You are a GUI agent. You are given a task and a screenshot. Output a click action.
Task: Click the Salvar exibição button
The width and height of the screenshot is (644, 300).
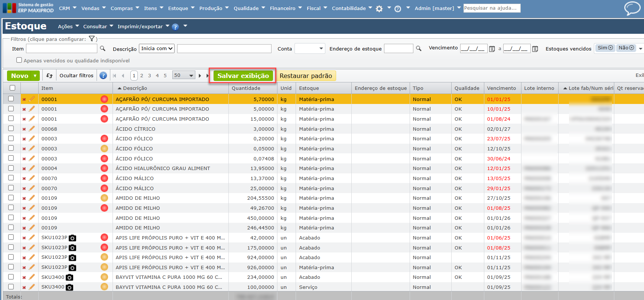coord(243,76)
